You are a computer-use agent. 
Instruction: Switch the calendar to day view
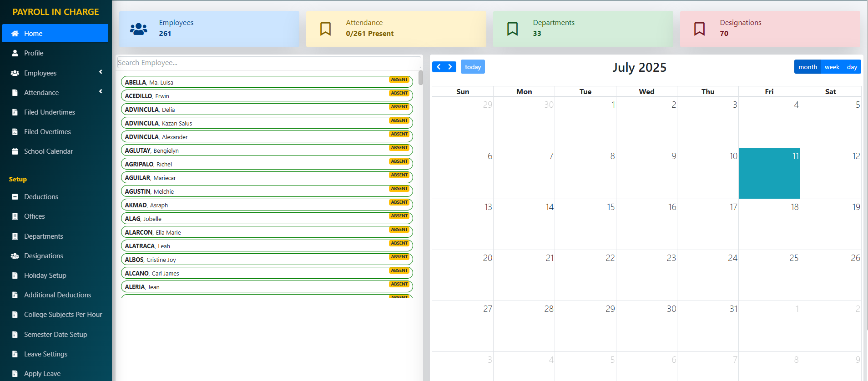point(852,67)
